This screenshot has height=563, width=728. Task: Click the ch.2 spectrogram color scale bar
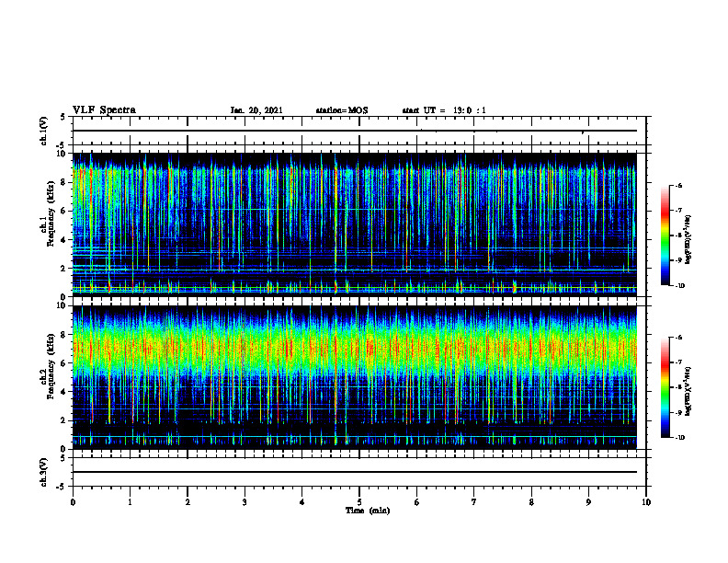665,387
